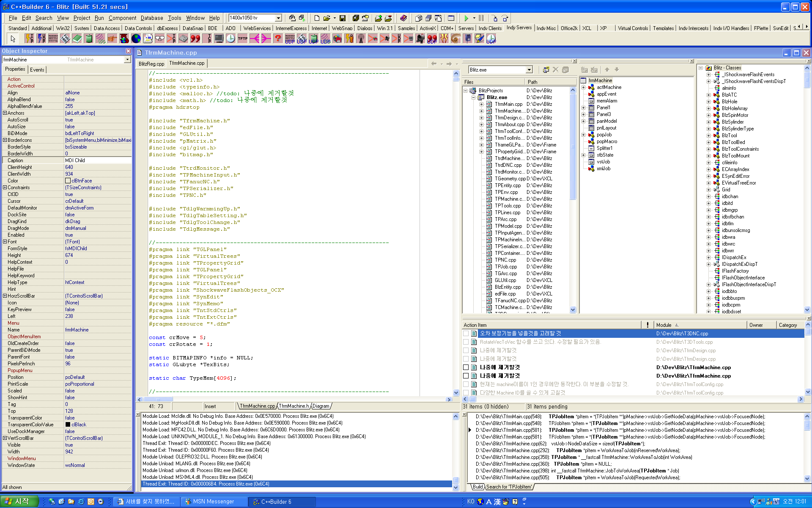Image resolution: width=812 pixels, height=508 pixels.
Task: Click the Save floppy disk icon
Action: [x=343, y=18]
